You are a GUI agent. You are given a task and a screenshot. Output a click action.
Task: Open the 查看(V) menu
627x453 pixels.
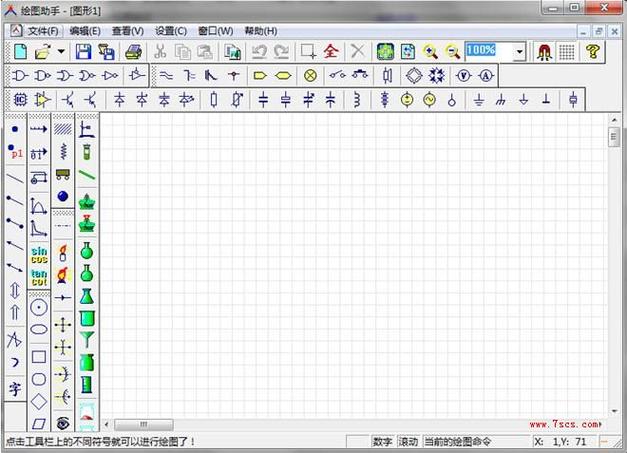(x=128, y=31)
